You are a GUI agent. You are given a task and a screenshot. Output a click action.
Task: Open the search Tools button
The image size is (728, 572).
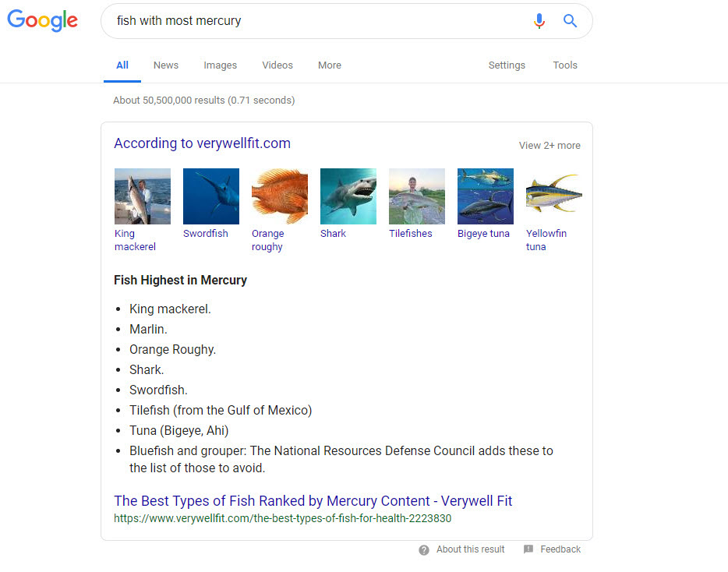565,65
